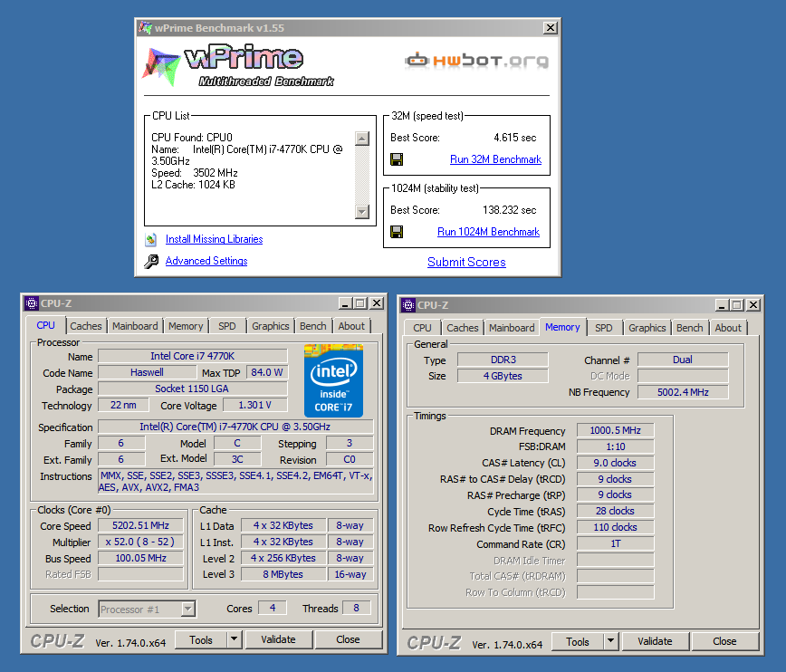Click Validate button in left CPU-Z
The height and width of the screenshot is (672, 786).
(x=278, y=639)
